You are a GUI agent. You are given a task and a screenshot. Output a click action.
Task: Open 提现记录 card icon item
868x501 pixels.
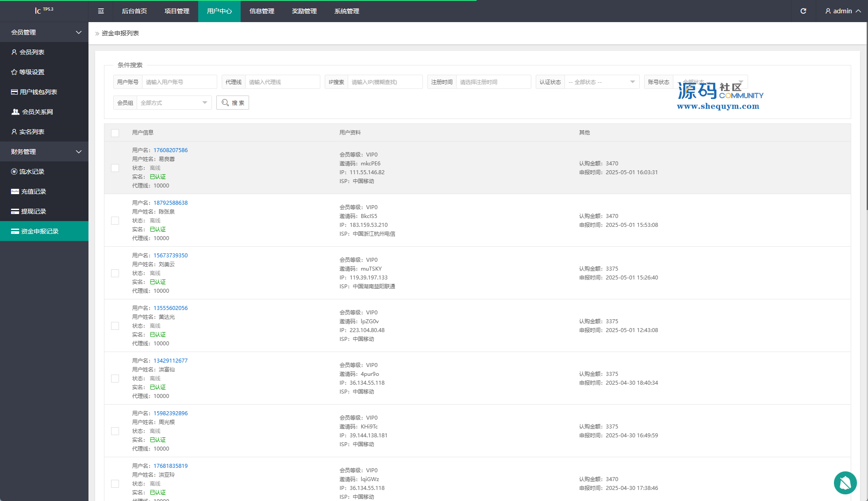pyautogui.click(x=15, y=211)
